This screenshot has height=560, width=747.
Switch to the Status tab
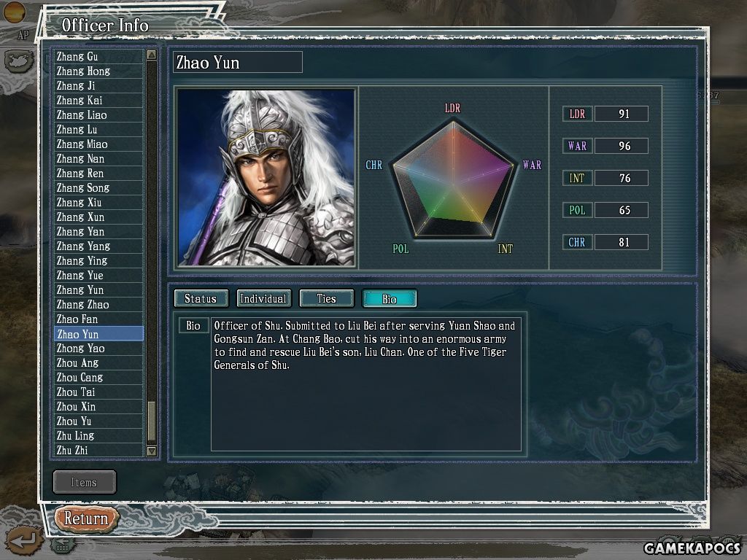201,298
